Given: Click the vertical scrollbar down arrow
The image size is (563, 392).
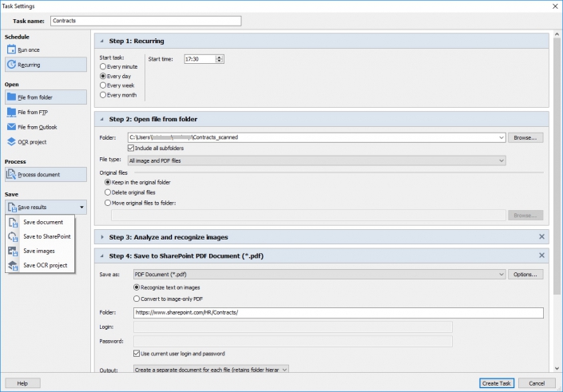Looking at the screenshot, I should tap(557, 368).
